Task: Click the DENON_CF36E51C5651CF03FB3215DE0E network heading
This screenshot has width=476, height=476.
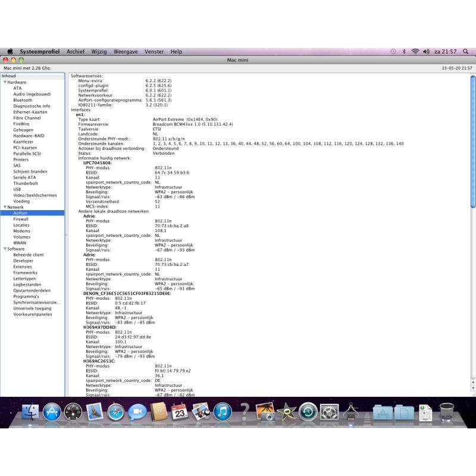Action: (127, 293)
